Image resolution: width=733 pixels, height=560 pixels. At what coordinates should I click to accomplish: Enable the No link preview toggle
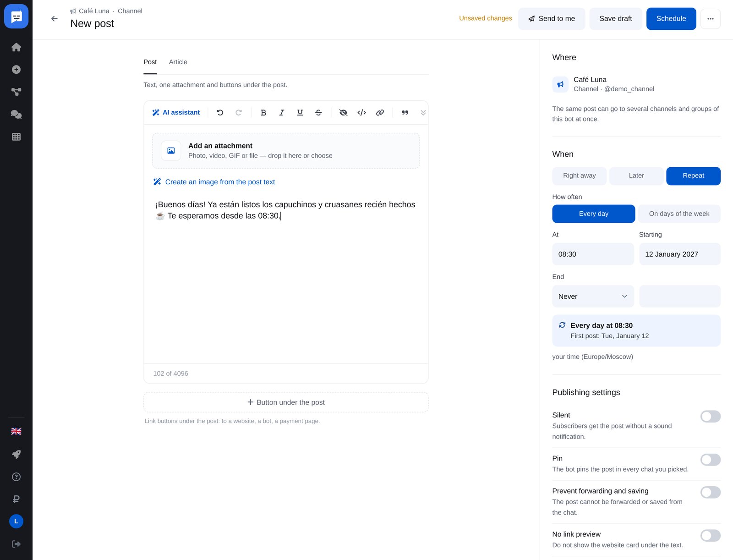pos(711,536)
